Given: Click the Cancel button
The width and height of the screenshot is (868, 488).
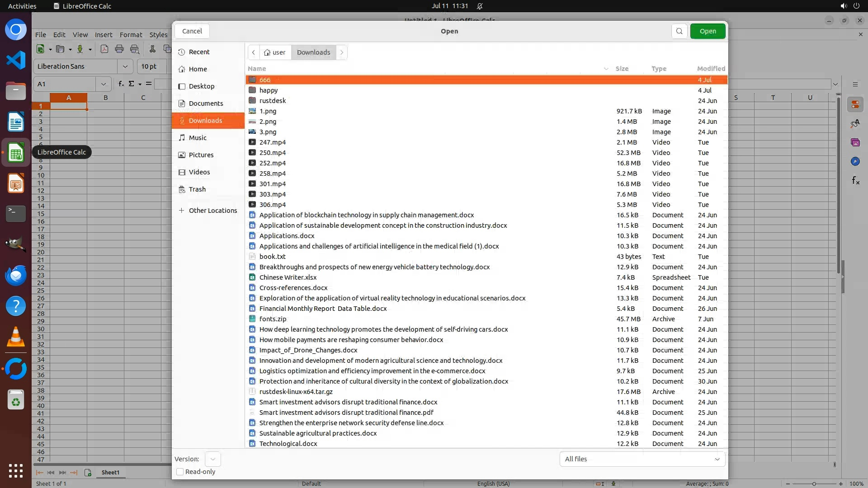Looking at the screenshot, I should (192, 31).
